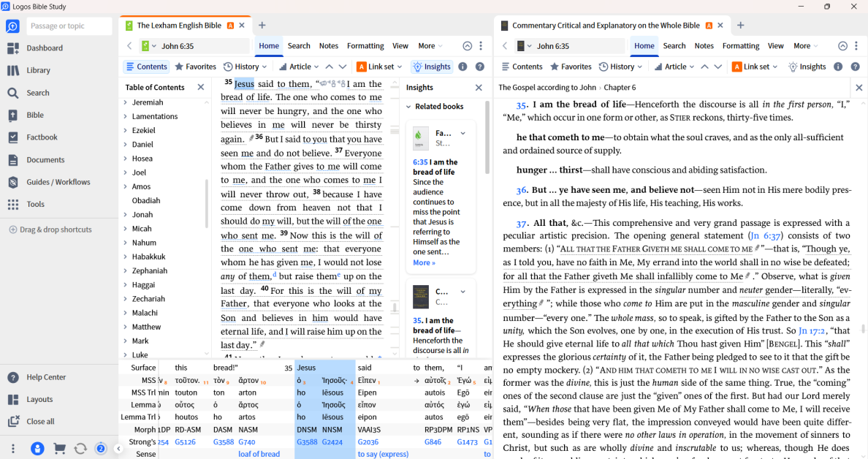Toggle Insights in the Commentary panel
The width and height of the screenshot is (868, 459).
pos(807,67)
